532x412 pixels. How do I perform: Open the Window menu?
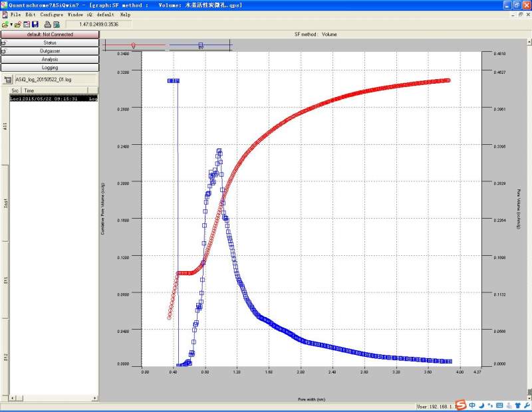pyautogui.click(x=75, y=15)
